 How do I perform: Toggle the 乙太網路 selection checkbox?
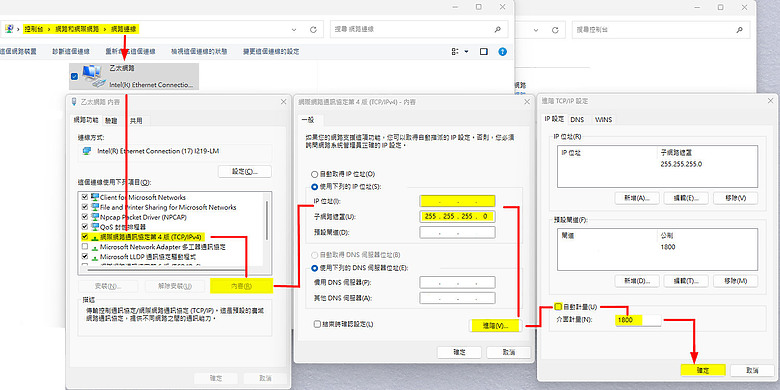(x=75, y=76)
